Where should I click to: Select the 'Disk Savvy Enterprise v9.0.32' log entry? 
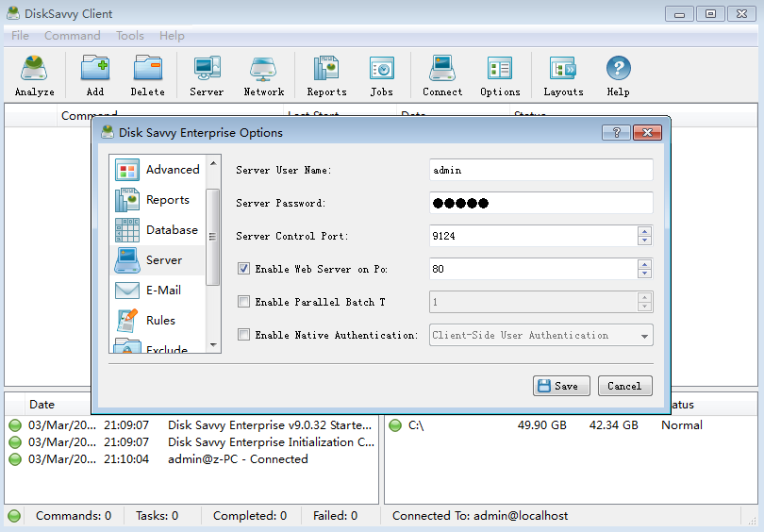coord(191,425)
